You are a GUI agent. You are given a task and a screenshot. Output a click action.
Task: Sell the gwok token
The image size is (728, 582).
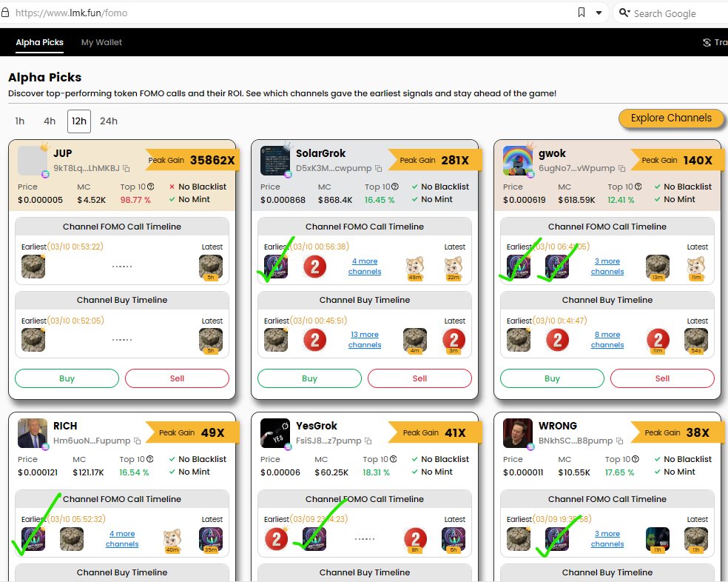[x=662, y=378]
